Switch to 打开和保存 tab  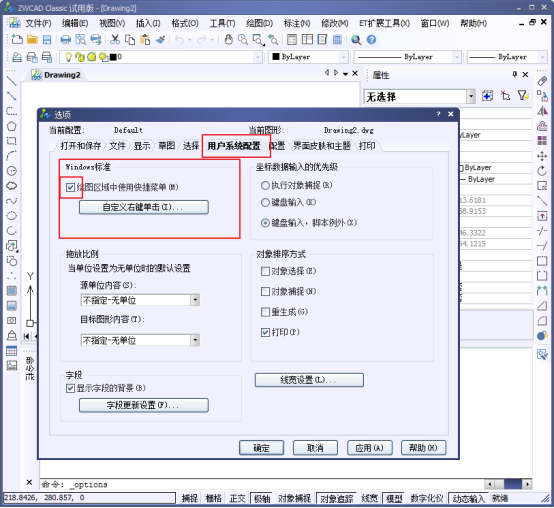tap(81, 146)
